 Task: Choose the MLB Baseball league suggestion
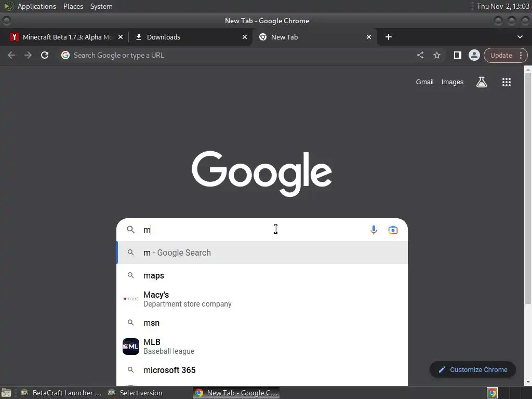[x=262, y=347]
